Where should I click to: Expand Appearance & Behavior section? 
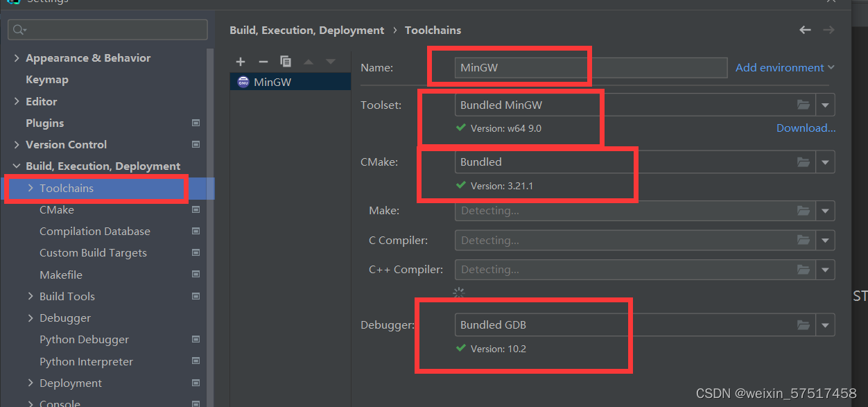click(17, 58)
